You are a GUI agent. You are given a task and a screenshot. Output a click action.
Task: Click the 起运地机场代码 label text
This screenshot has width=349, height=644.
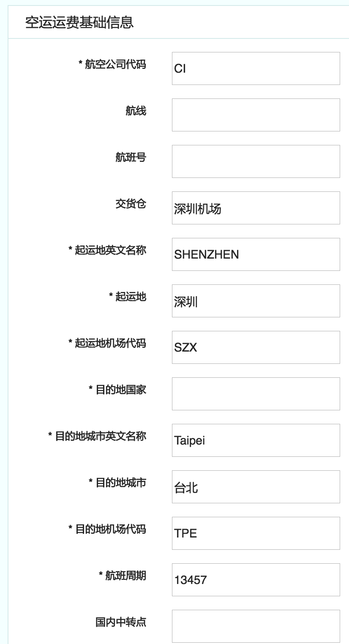110,343
